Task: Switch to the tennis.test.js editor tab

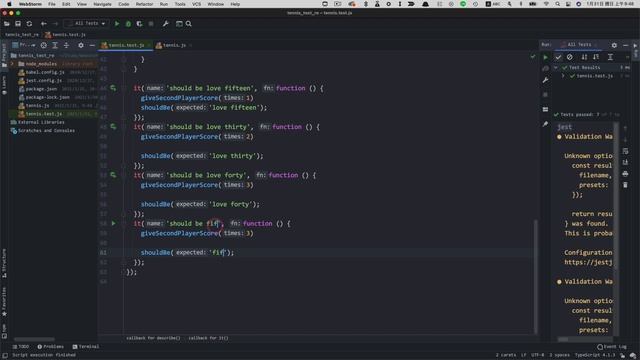Action: click(125, 45)
